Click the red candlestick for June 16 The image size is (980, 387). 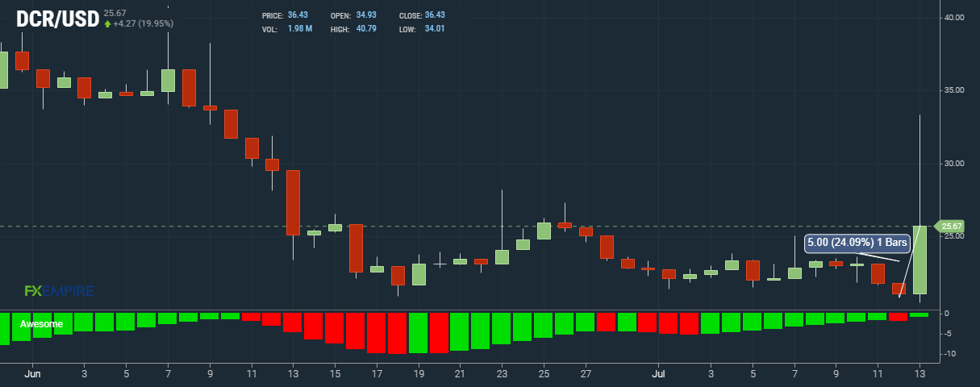click(x=356, y=248)
